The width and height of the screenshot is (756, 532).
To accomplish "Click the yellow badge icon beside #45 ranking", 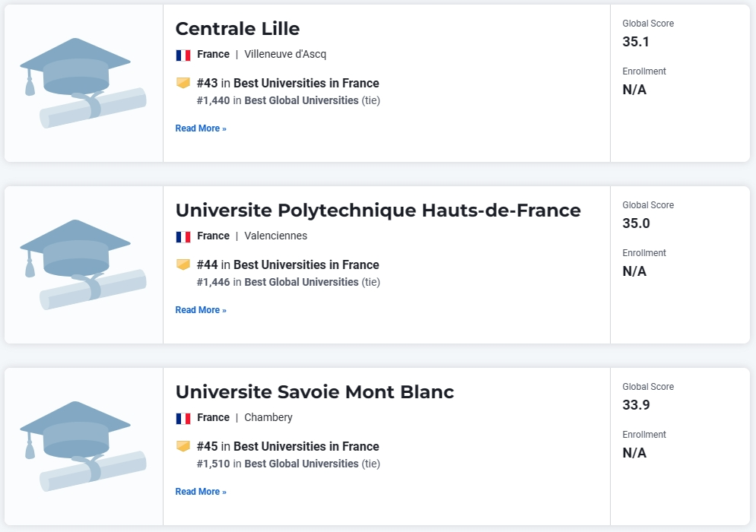I will coord(183,446).
